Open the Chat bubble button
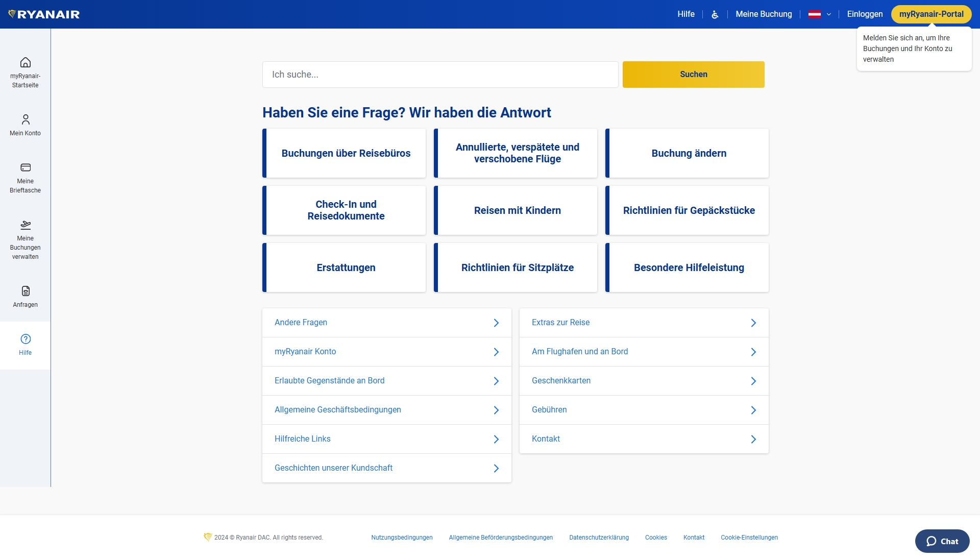This screenshot has height=560, width=980. click(x=942, y=541)
